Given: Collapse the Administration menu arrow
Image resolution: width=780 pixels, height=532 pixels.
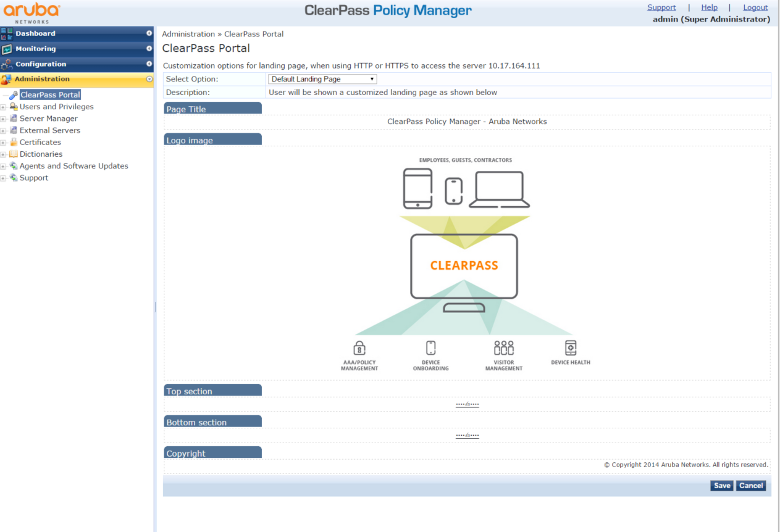Looking at the screenshot, I should [x=149, y=79].
